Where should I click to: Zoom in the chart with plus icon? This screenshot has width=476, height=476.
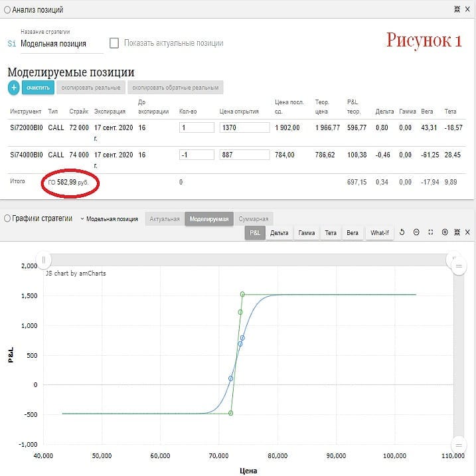pos(445,232)
